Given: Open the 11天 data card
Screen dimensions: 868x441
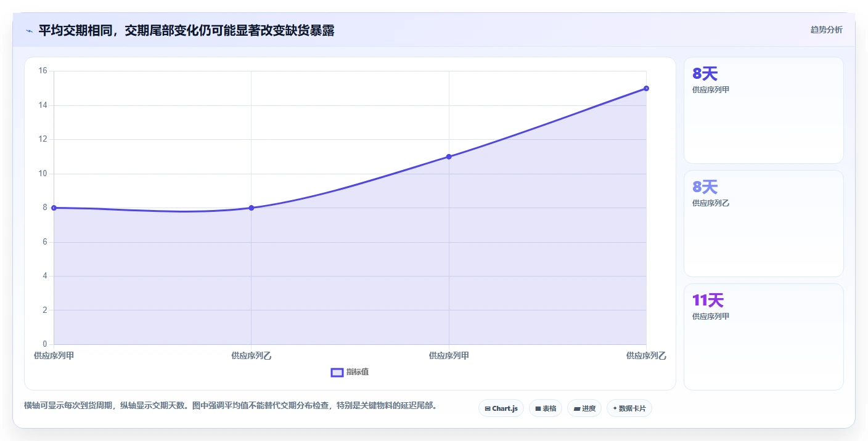Looking at the screenshot, I should [x=764, y=337].
